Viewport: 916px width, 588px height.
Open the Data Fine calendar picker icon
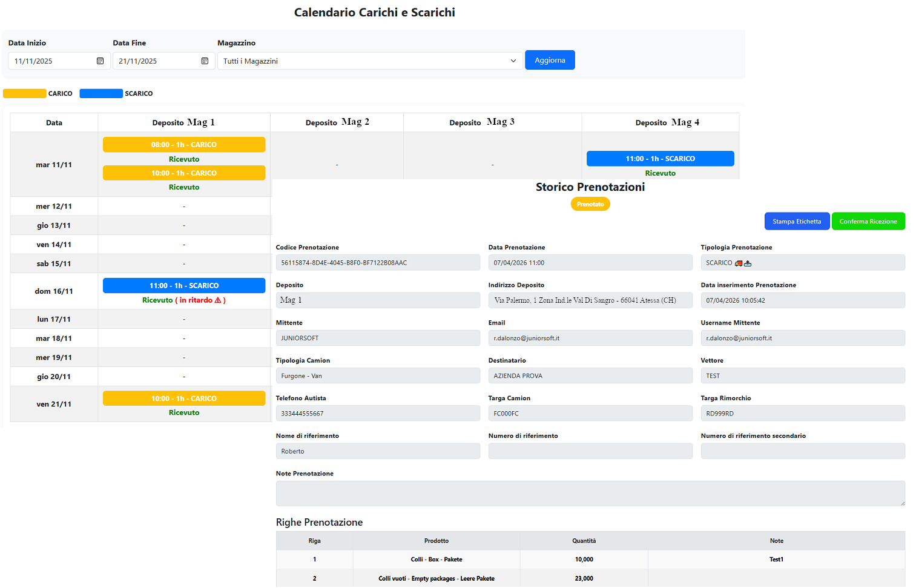tap(205, 61)
